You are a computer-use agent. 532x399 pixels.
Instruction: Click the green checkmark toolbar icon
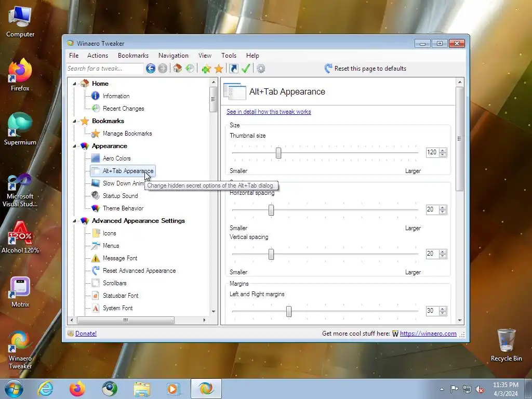[x=246, y=69]
